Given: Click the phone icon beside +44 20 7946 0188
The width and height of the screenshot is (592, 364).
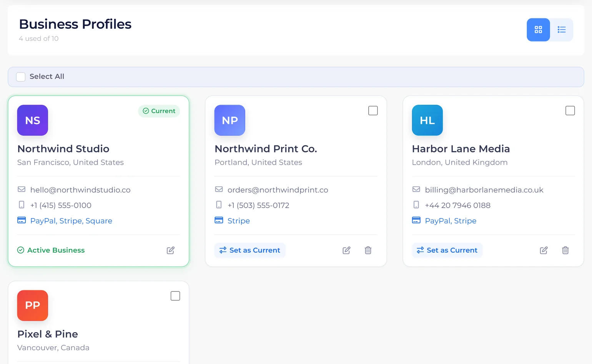Looking at the screenshot, I should (416, 205).
